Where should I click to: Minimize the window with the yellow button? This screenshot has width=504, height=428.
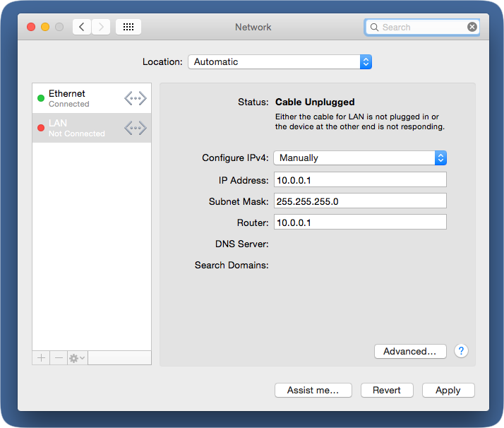(45, 27)
